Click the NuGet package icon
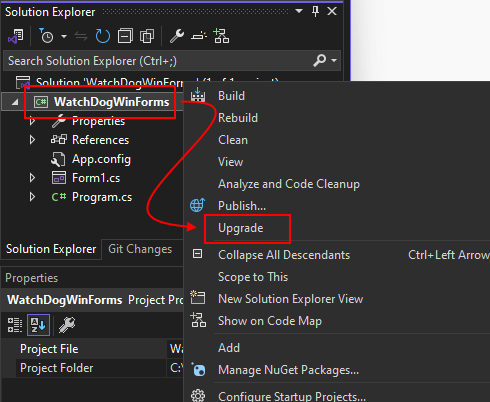Screen dimensions: 490x402 [x=199, y=370]
